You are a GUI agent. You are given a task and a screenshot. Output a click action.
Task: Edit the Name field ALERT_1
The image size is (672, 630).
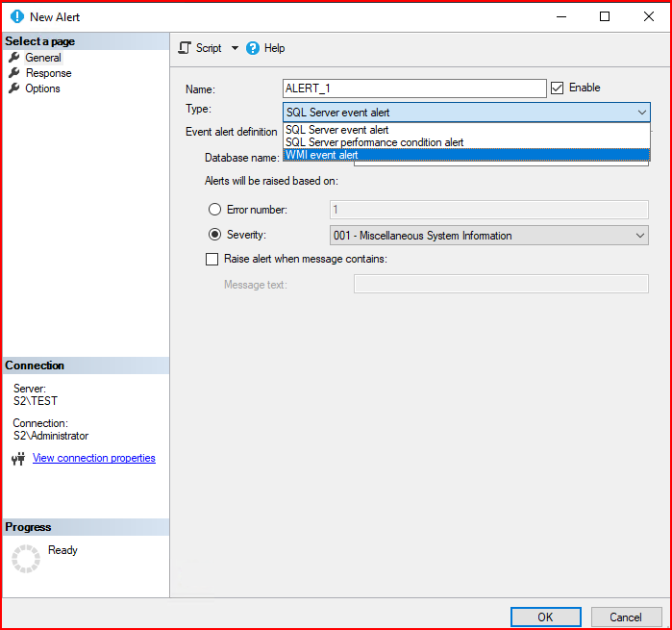coord(414,88)
